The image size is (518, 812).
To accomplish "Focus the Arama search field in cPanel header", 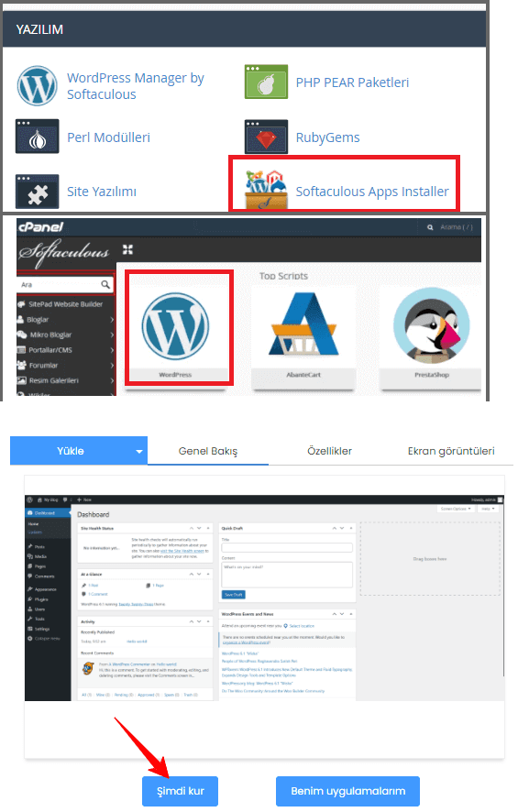I will tap(456, 226).
